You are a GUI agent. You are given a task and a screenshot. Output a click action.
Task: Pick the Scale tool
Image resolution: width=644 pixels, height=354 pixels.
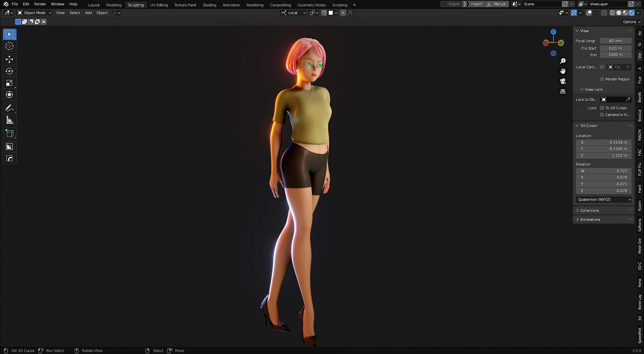(9, 83)
